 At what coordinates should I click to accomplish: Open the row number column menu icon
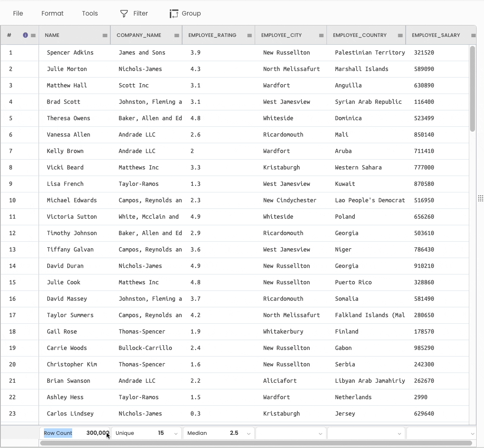33,36
